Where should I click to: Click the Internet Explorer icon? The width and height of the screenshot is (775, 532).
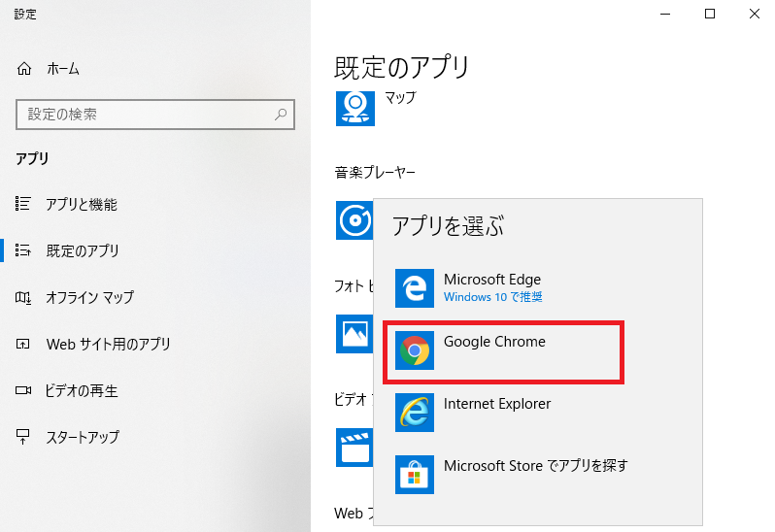[x=415, y=413]
